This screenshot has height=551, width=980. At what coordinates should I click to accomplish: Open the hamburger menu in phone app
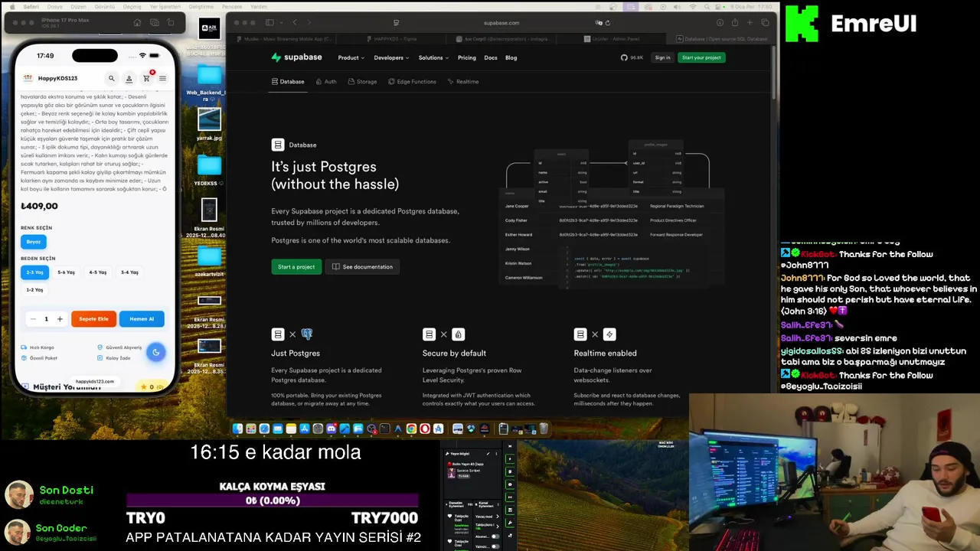point(162,78)
